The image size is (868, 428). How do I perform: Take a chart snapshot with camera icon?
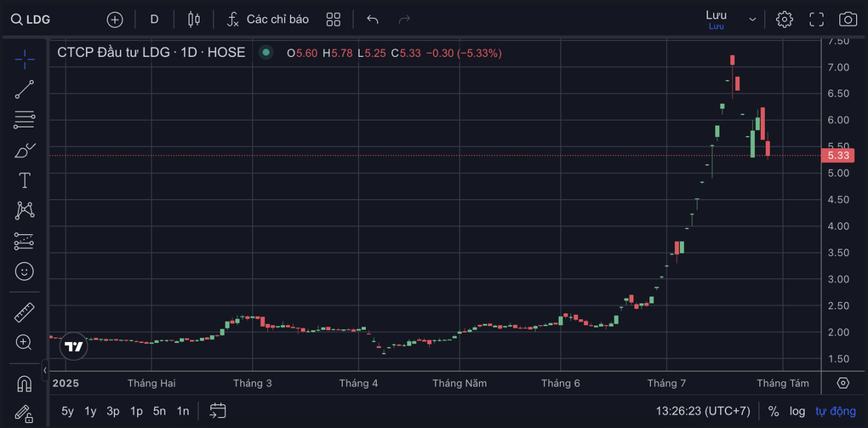click(848, 20)
